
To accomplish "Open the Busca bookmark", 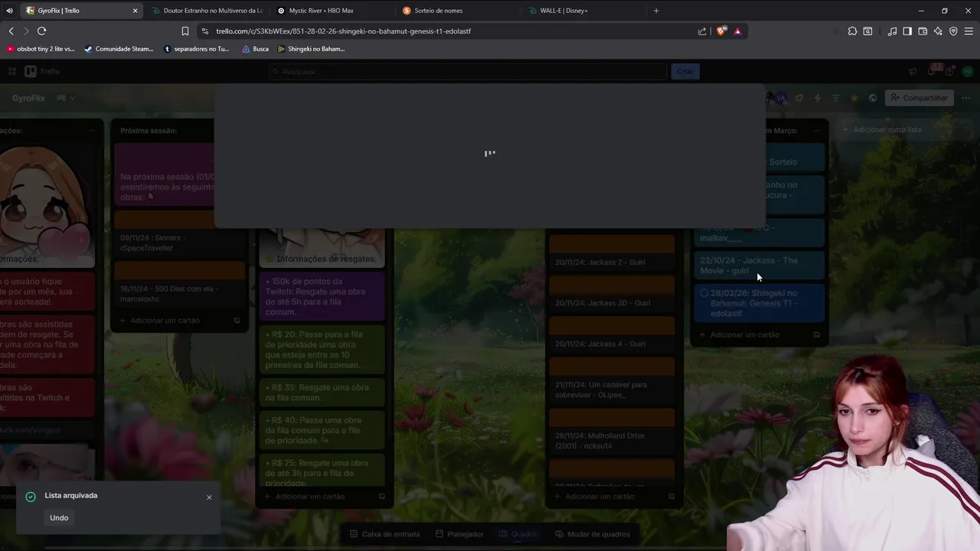I will (256, 49).
